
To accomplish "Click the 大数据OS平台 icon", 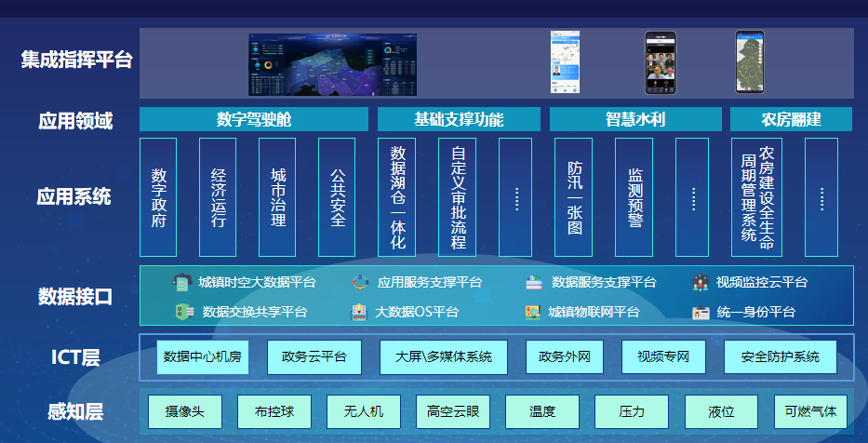I will [359, 312].
